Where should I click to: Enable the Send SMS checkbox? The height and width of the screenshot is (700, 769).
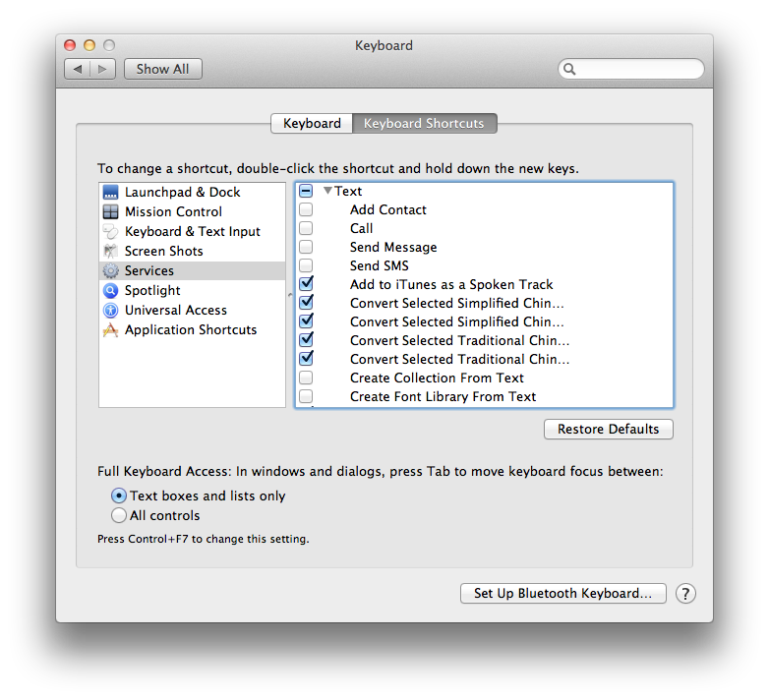306,265
